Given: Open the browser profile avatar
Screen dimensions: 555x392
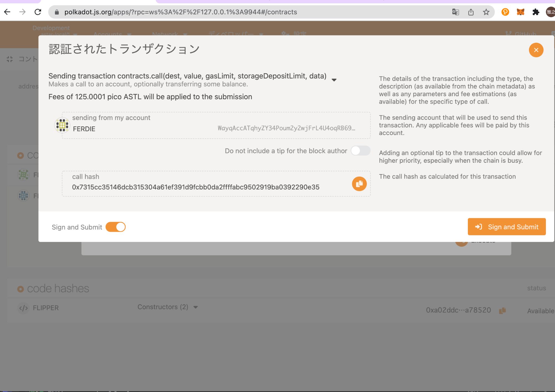Looking at the screenshot, I should (551, 12).
